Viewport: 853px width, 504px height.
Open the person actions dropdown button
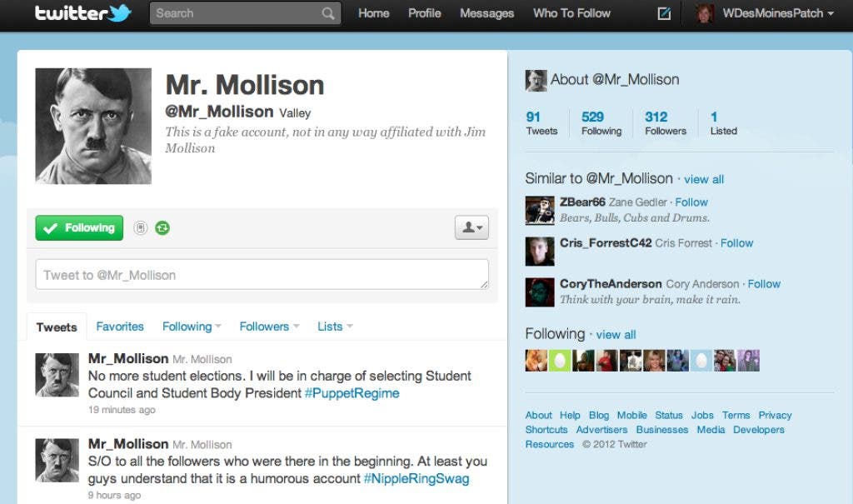coord(471,227)
